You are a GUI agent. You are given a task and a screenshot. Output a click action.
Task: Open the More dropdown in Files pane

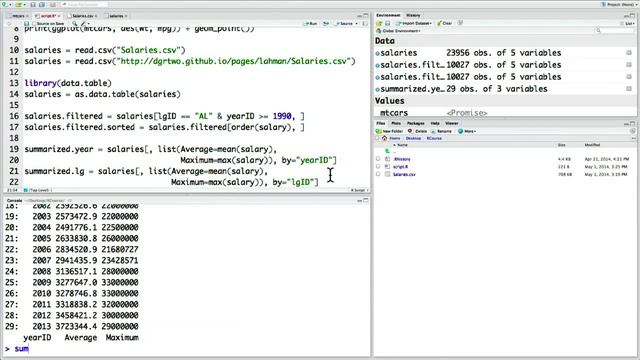pos(467,131)
